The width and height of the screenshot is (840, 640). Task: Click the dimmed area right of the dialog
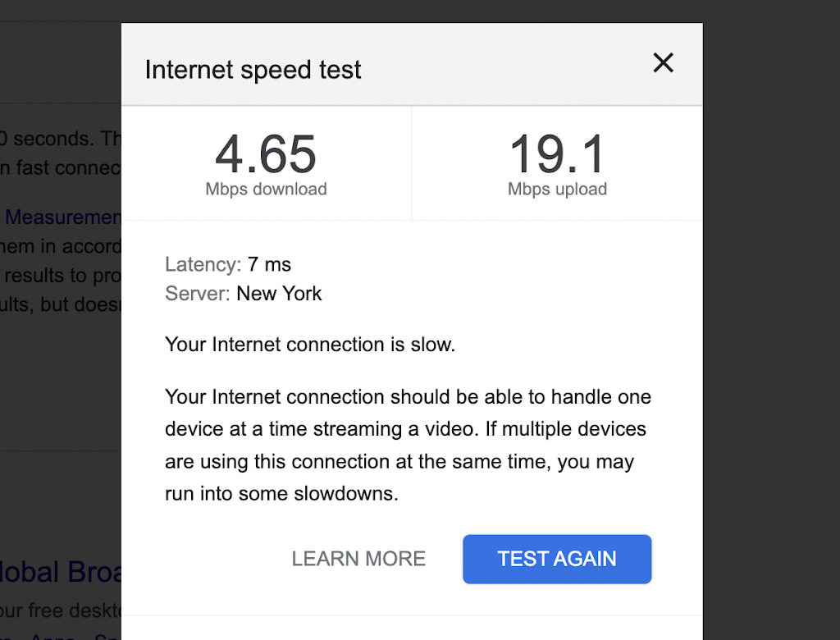pos(771,328)
